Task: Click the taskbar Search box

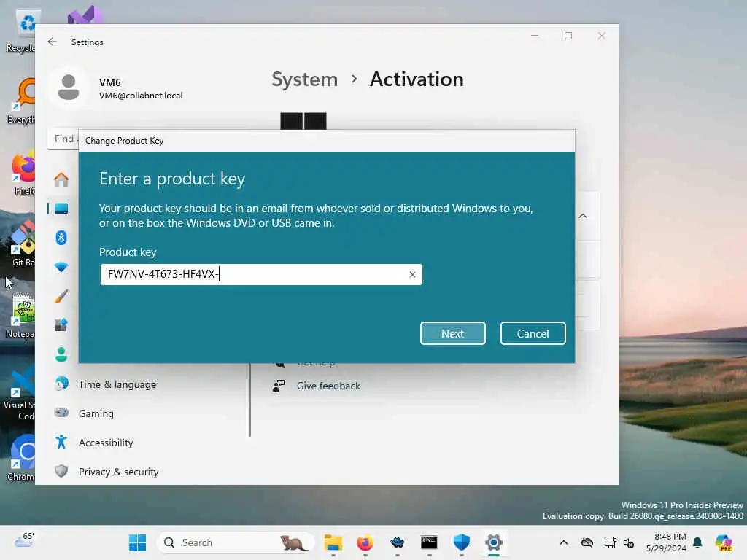Action: point(236,542)
